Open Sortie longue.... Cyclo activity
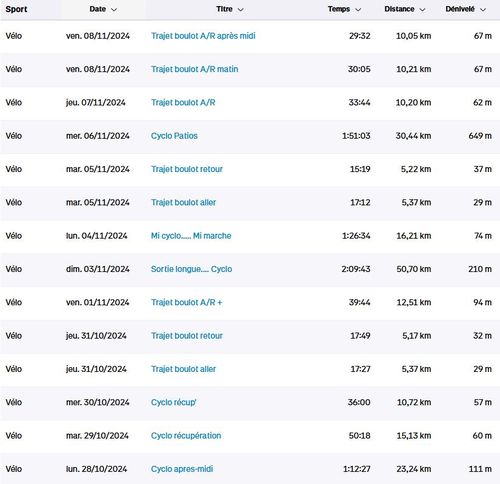This screenshot has height=484, width=500. click(191, 269)
